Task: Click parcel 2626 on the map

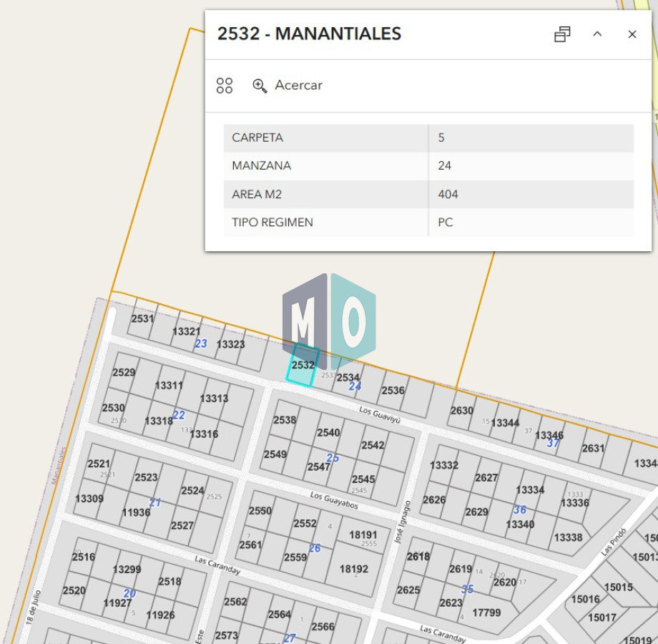Action: pyautogui.click(x=434, y=499)
